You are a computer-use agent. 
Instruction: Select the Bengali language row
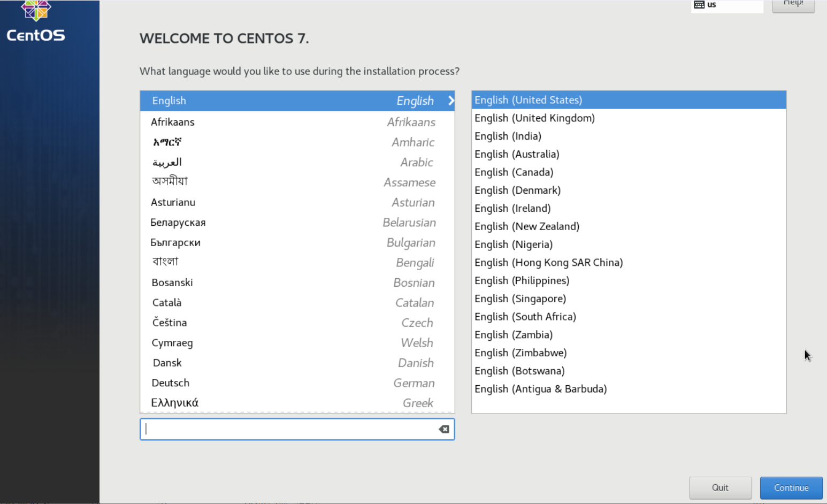click(297, 263)
